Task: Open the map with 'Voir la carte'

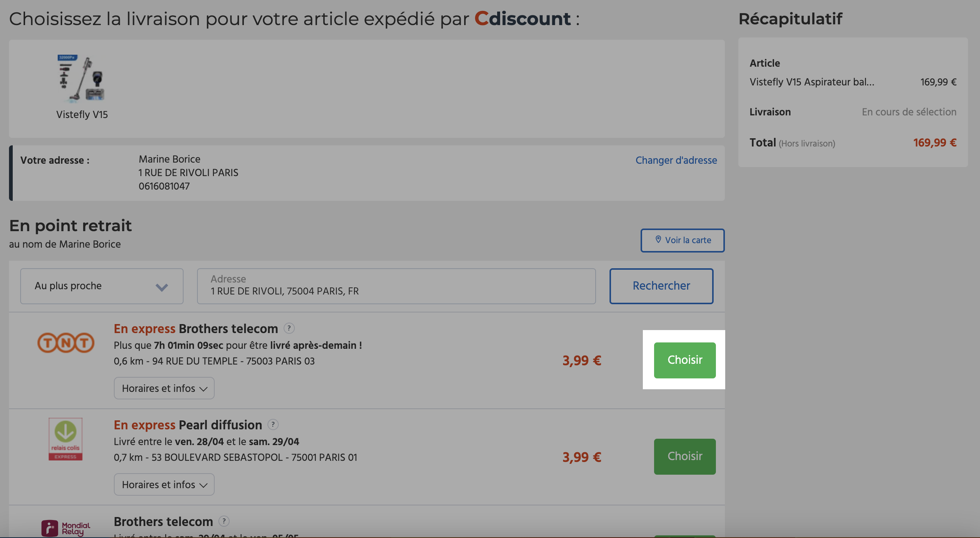Action: [x=682, y=240]
